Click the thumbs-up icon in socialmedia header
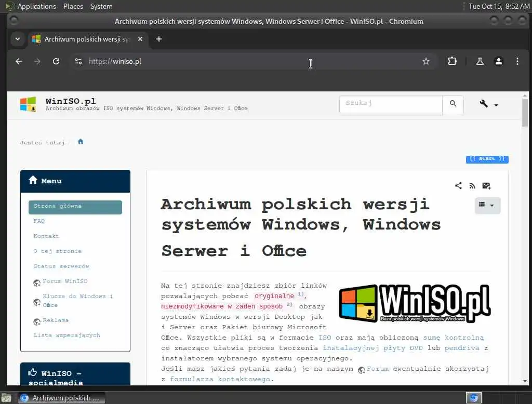The height and width of the screenshot is (404, 532). (x=33, y=372)
